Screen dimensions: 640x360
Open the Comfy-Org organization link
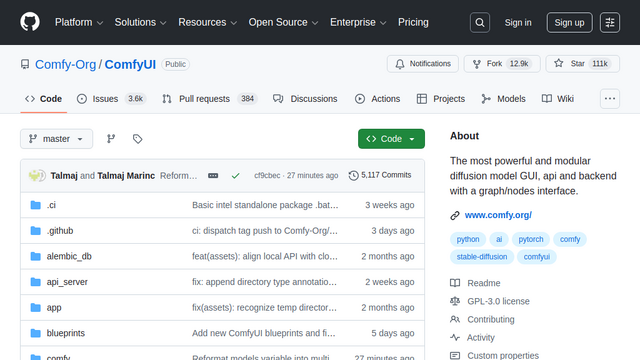click(x=65, y=64)
